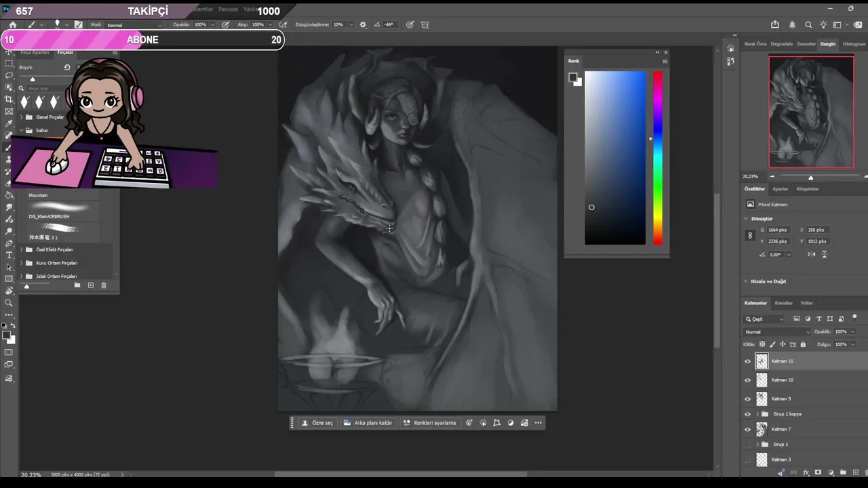Go to Photoshop Home screen

12,24
